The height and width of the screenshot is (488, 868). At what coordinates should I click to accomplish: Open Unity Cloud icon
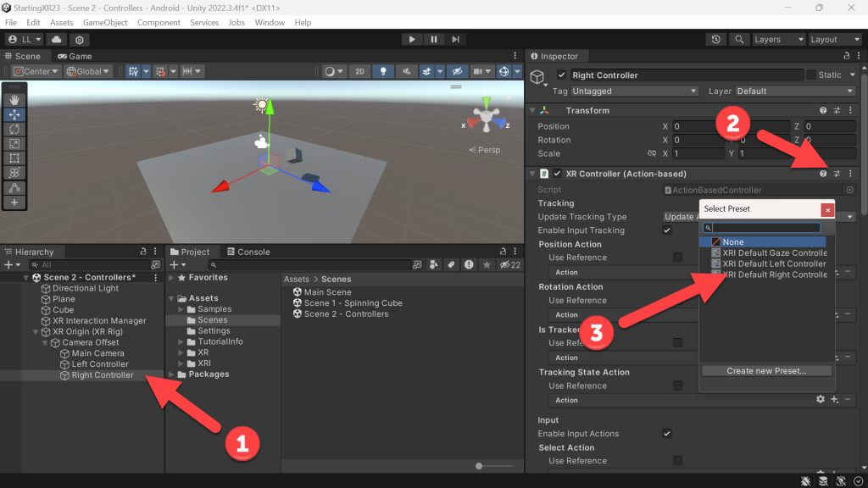(x=57, y=39)
